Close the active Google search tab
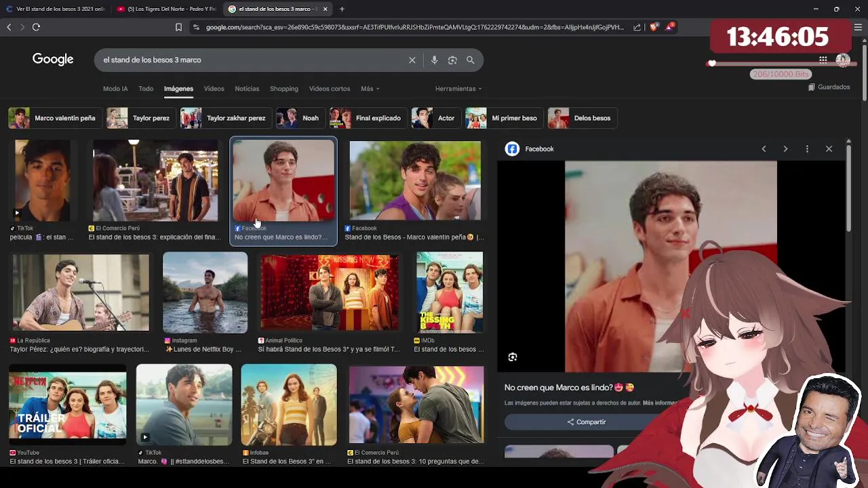The image size is (868, 488). 325,9
